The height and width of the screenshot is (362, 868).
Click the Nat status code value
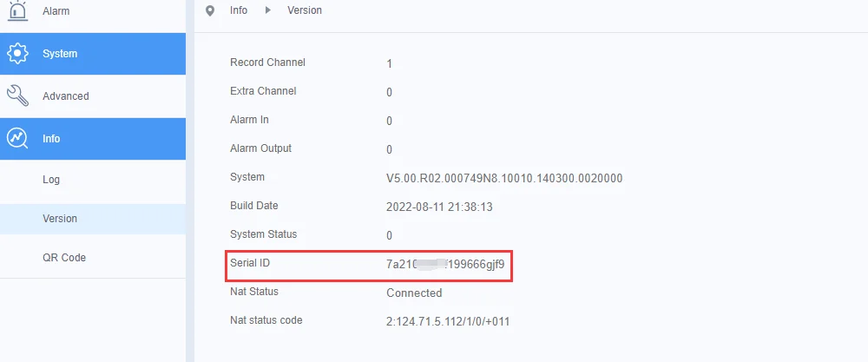[448, 321]
